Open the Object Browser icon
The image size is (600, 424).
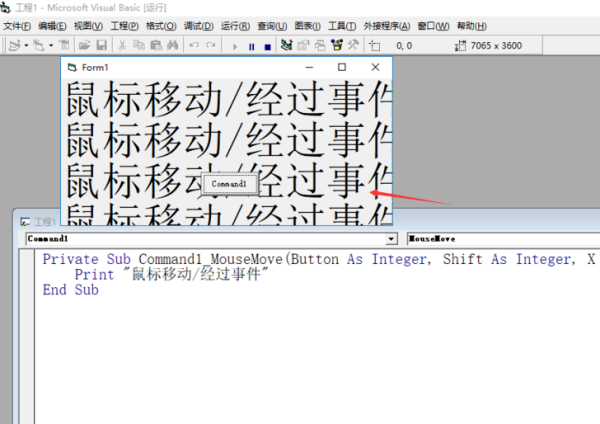click(337, 45)
